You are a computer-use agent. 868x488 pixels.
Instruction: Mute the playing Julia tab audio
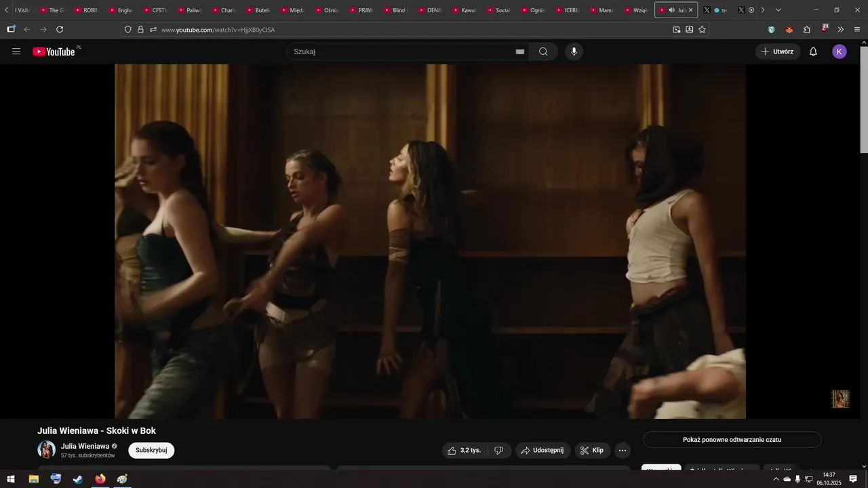pyautogui.click(x=671, y=10)
